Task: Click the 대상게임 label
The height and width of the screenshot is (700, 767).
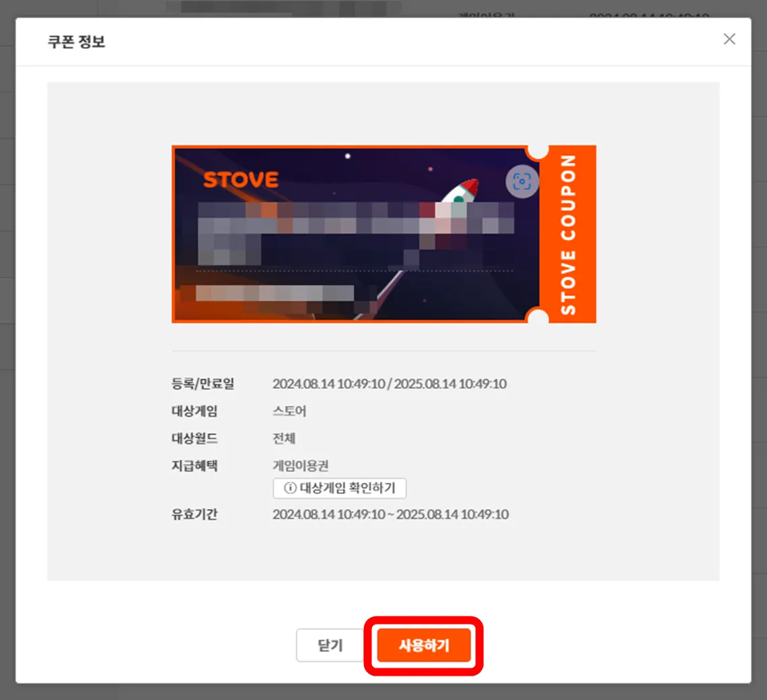Action: click(194, 411)
